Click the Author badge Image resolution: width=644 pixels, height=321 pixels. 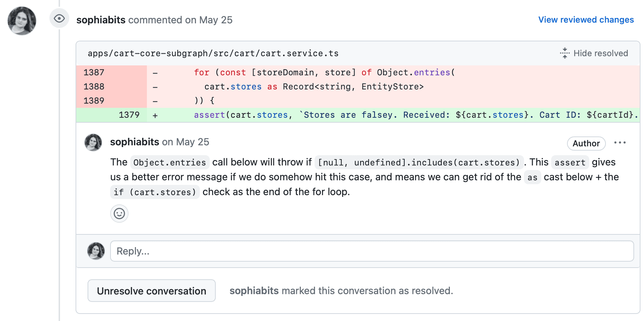[586, 143]
